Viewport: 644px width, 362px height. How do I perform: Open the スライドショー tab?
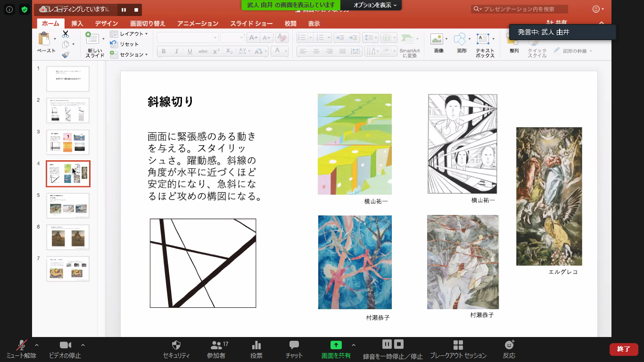pos(251,23)
